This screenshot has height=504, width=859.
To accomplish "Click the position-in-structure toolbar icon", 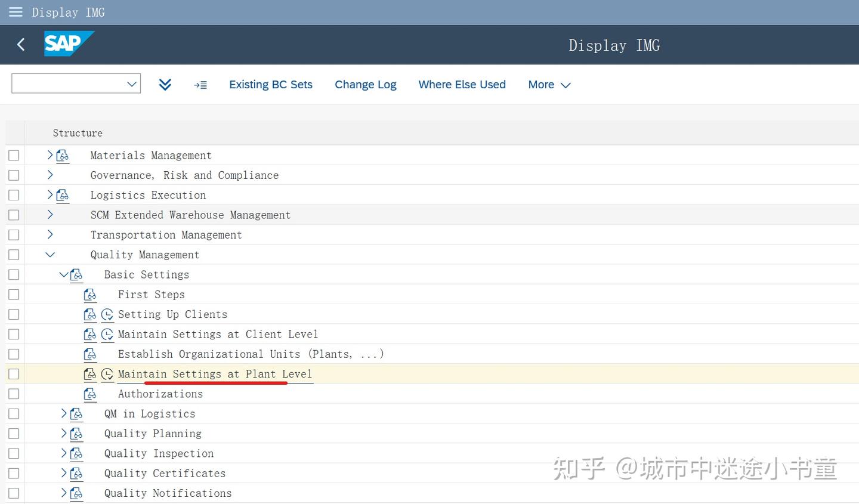I will 200,85.
